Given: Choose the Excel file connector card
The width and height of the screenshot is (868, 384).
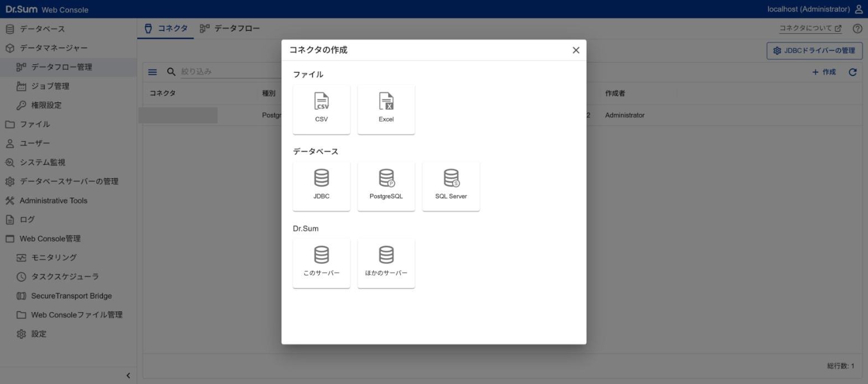Looking at the screenshot, I should [386, 110].
